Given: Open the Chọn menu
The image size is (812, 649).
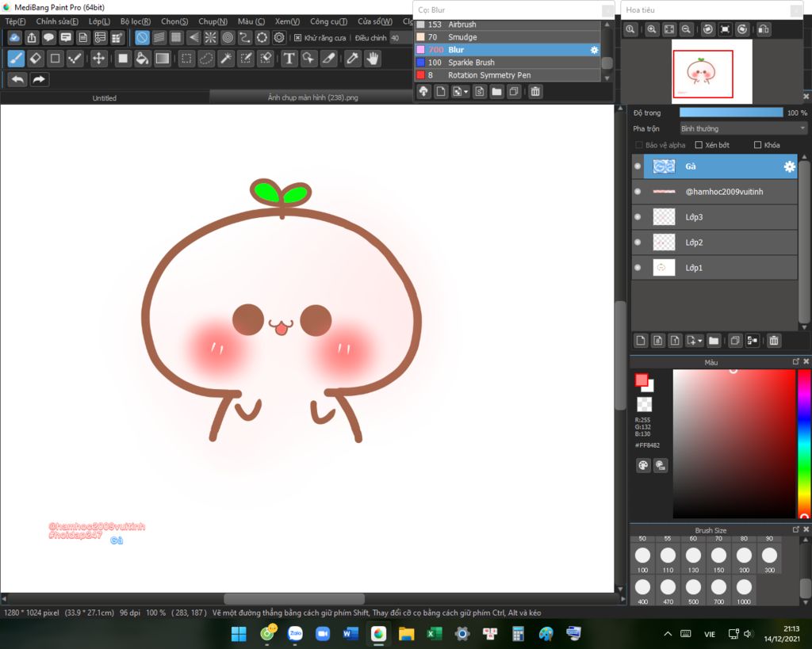Looking at the screenshot, I should tap(174, 21).
